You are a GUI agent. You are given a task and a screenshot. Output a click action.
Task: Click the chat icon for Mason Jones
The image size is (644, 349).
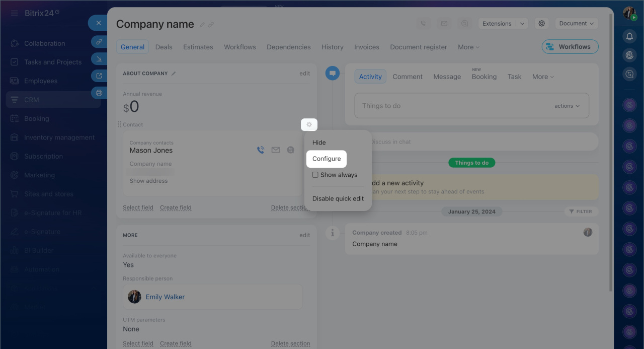point(290,150)
